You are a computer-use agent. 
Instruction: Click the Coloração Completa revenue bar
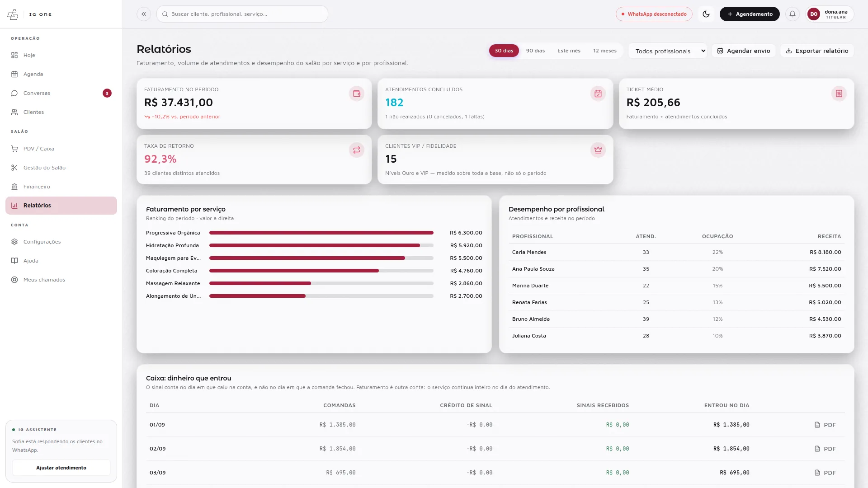click(x=321, y=271)
